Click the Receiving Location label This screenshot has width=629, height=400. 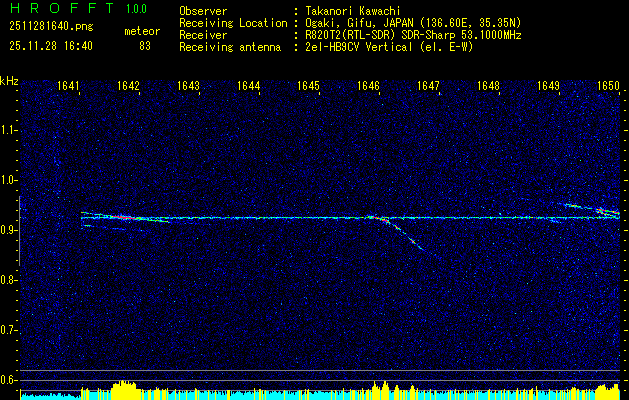[x=233, y=23]
